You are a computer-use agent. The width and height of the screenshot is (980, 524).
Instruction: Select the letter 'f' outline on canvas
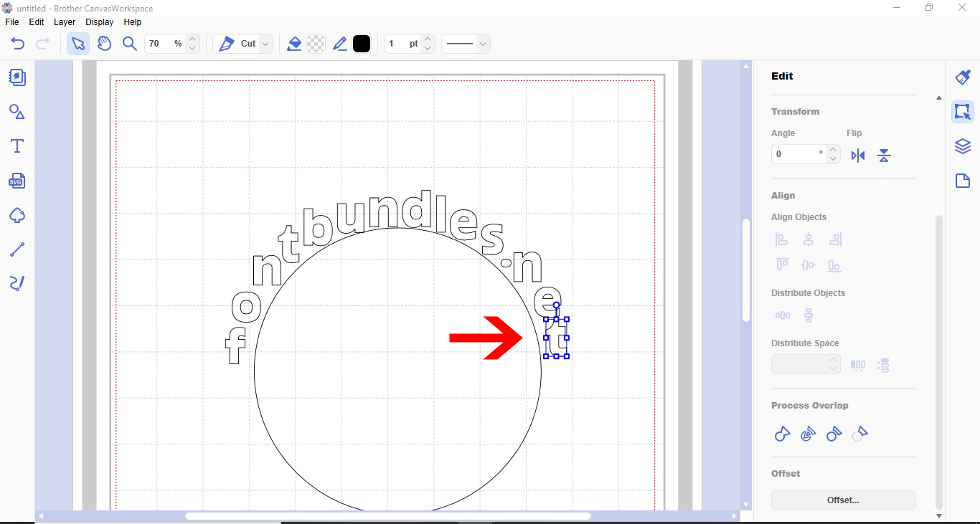[235, 346]
